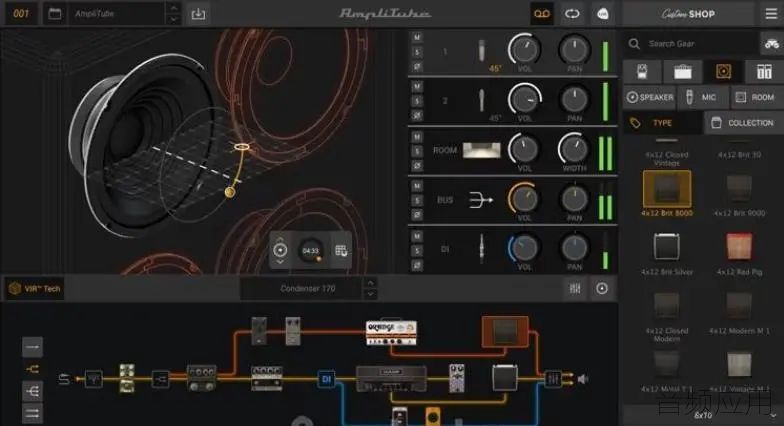Click the ROOM WIDTH knob

coord(574,148)
